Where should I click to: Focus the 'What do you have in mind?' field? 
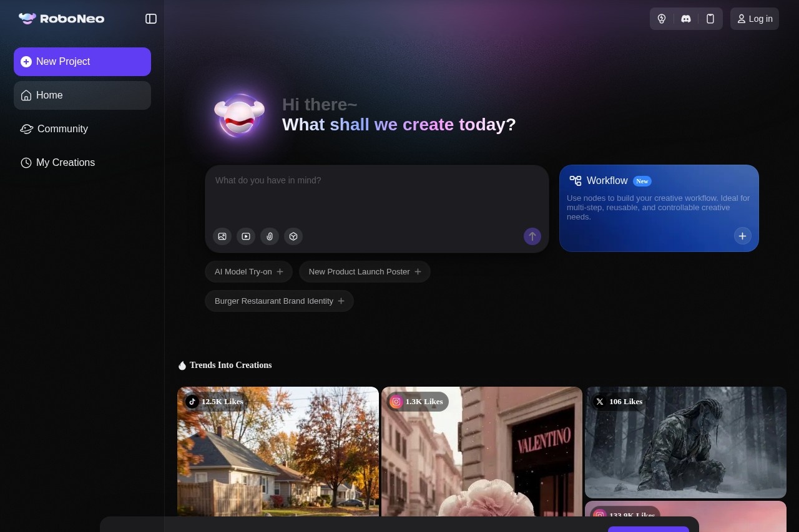(x=376, y=195)
